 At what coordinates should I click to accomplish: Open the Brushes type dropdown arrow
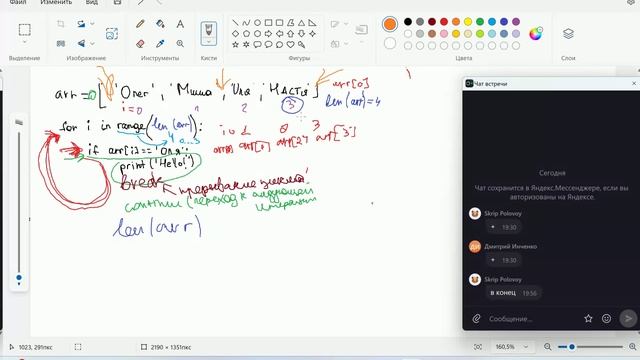tap(209, 42)
